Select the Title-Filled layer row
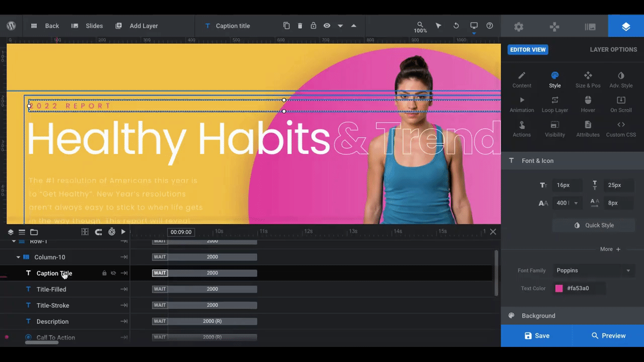Viewport: 644px width, 362px height. coord(65,289)
